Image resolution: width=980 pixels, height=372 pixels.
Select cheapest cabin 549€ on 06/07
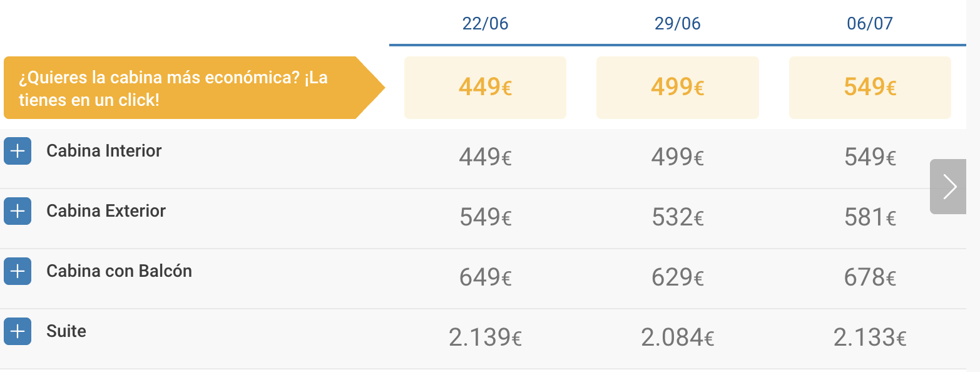point(870,88)
